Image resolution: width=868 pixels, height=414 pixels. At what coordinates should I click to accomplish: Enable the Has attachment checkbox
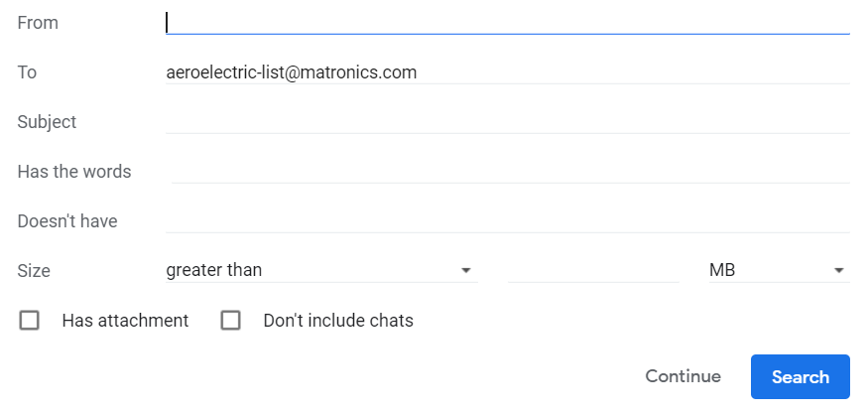pos(30,321)
